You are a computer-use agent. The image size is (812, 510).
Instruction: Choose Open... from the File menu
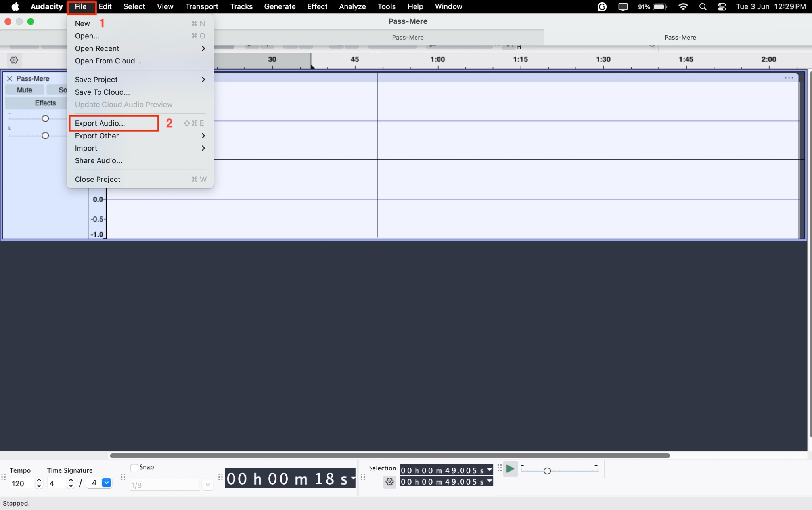pyautogui.click(x=140, y=36)
